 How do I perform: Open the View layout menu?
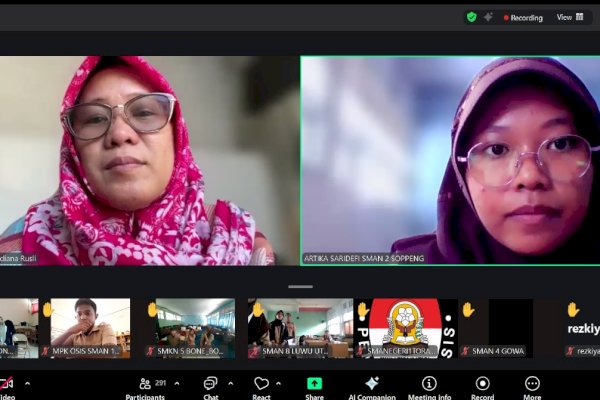tap(570, 17)
